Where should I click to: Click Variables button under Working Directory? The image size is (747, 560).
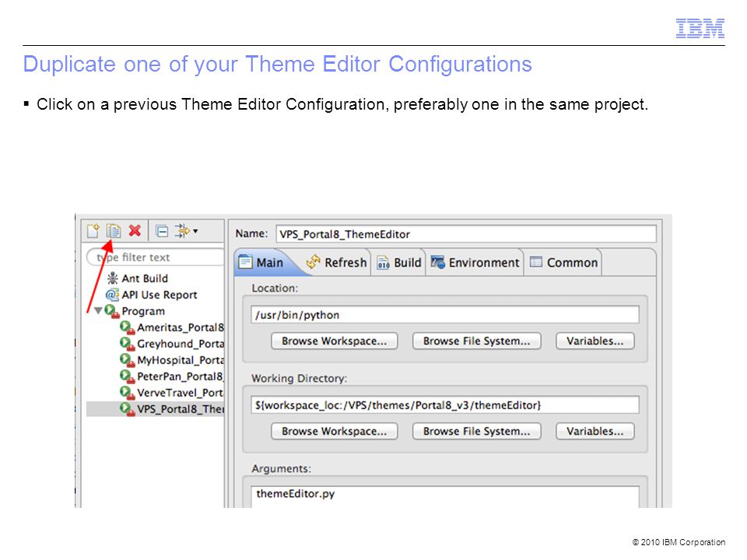595,431
